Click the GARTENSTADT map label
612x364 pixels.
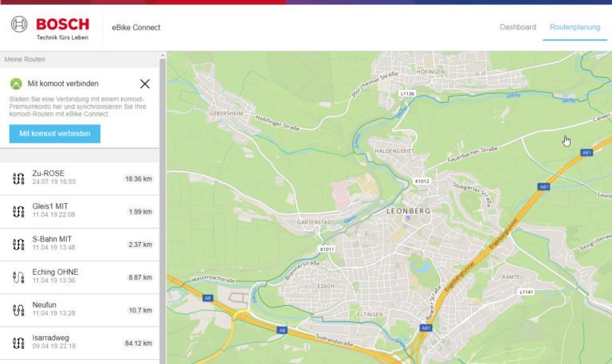316,222
